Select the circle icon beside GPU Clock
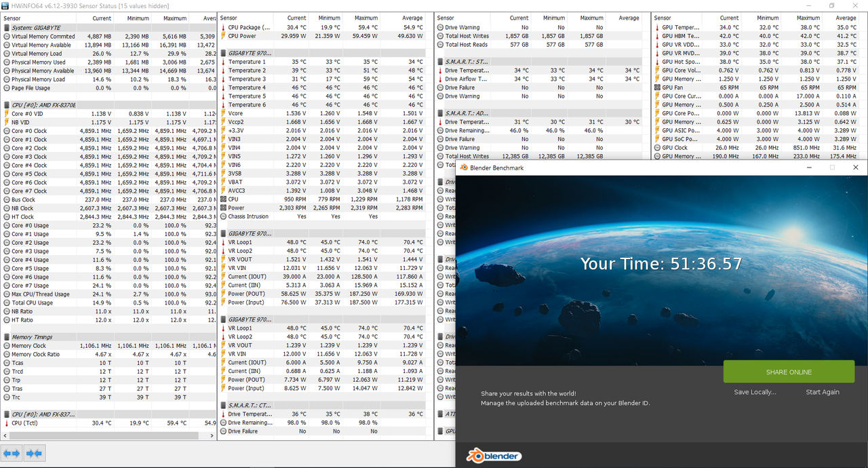The width and height of the screenshot is (868, 468). [x=657, y=147]
